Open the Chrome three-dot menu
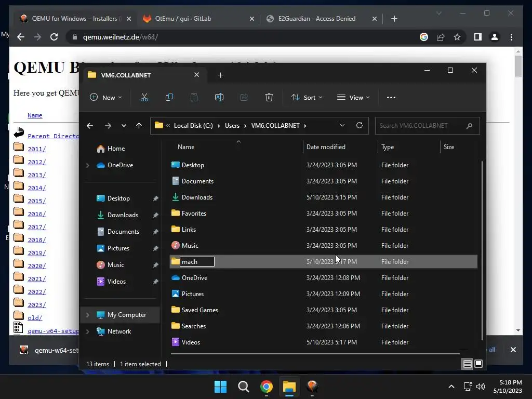Image resolution: width=532 pixels, height=399 pixels. (x=512, y=37)
